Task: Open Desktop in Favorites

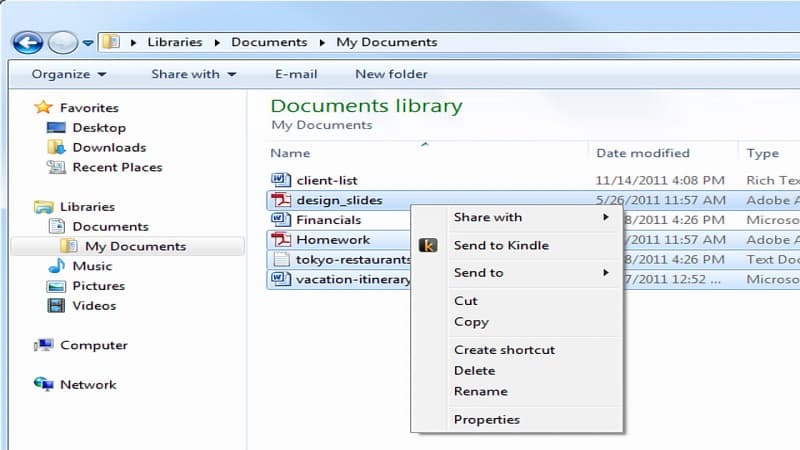Action: pos(99,128)
